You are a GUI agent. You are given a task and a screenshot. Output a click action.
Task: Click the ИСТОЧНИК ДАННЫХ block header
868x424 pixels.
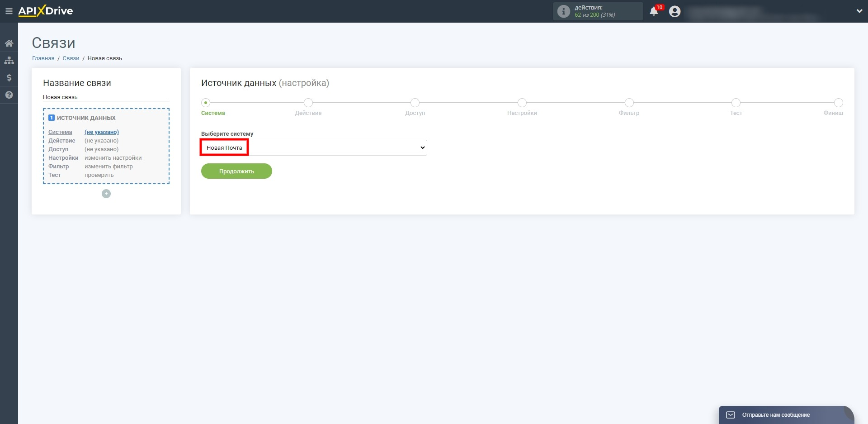point(82,118)
